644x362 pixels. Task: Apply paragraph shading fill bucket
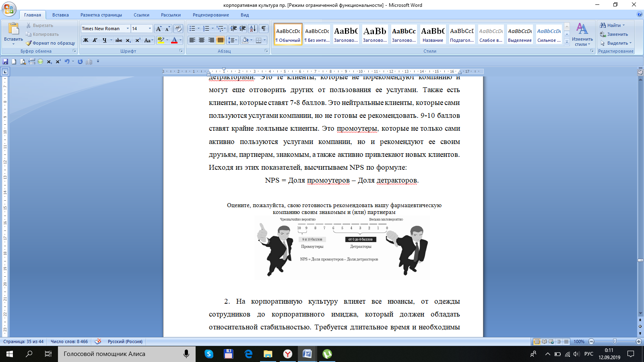tap(245, 40)
